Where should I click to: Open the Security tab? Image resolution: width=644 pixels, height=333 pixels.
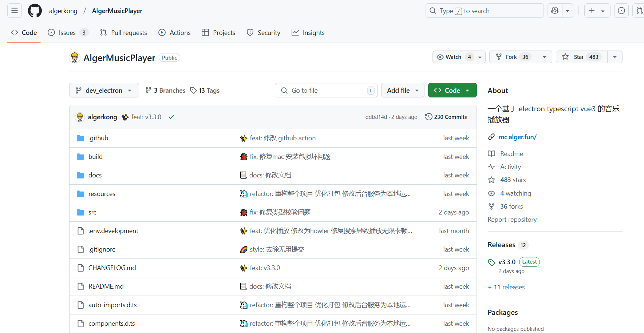click(264, 33)
